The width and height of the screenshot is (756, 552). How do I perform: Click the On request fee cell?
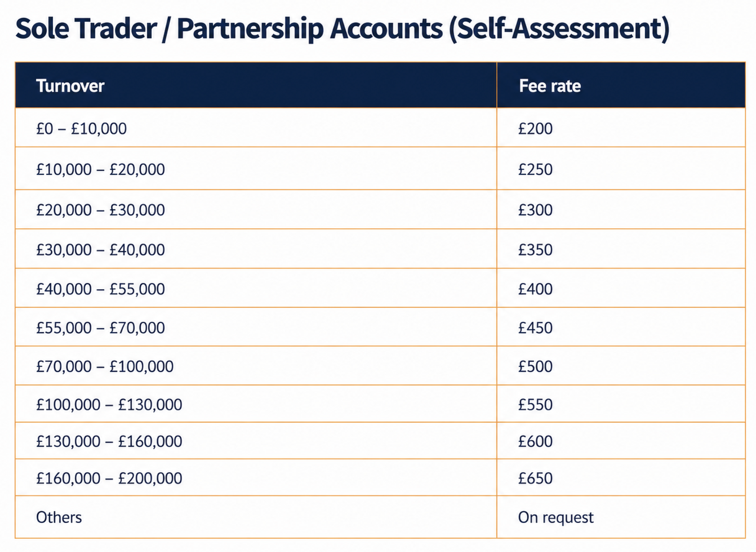[x=621, y=517]
